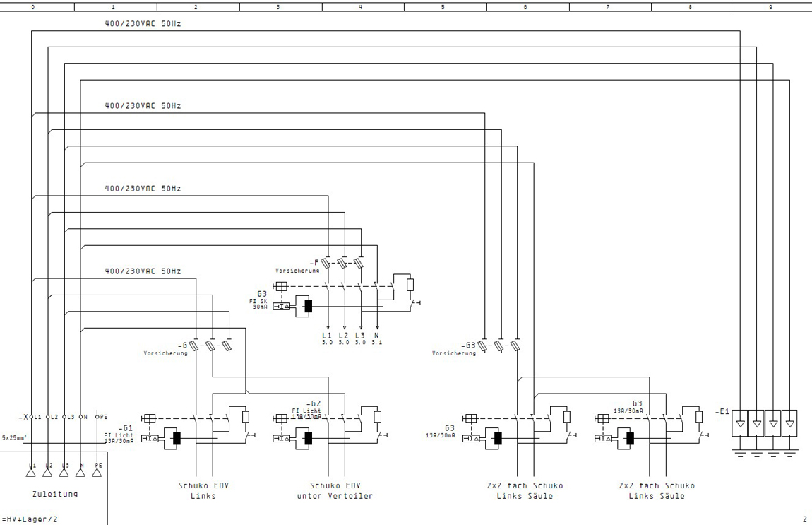Click the black RCD coil at G3 FI SK

click(308, 307)
